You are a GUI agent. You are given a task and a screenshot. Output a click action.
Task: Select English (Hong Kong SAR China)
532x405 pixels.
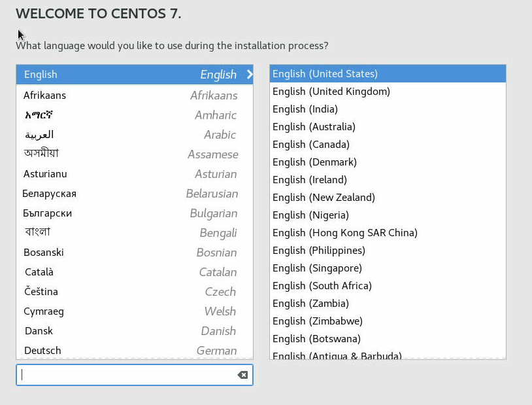point(388,233)
